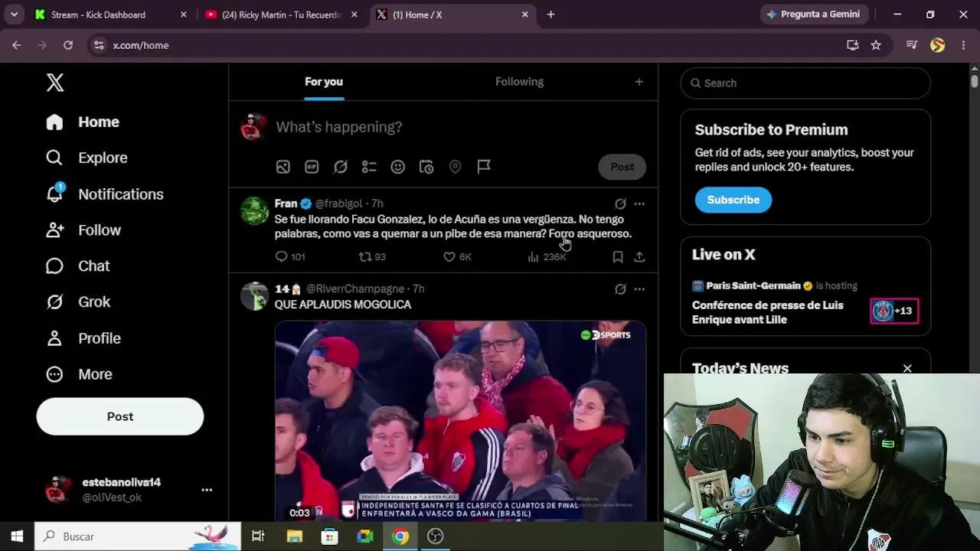Open account menu dots next to estebanoliva14
The width and height of the screenshot is (980, 551).
pos(207,490)
